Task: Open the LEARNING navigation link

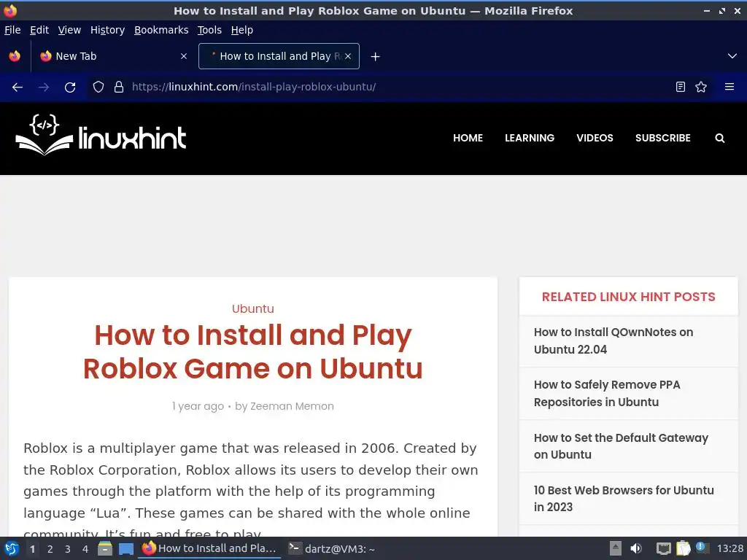Action: [530, 138]
